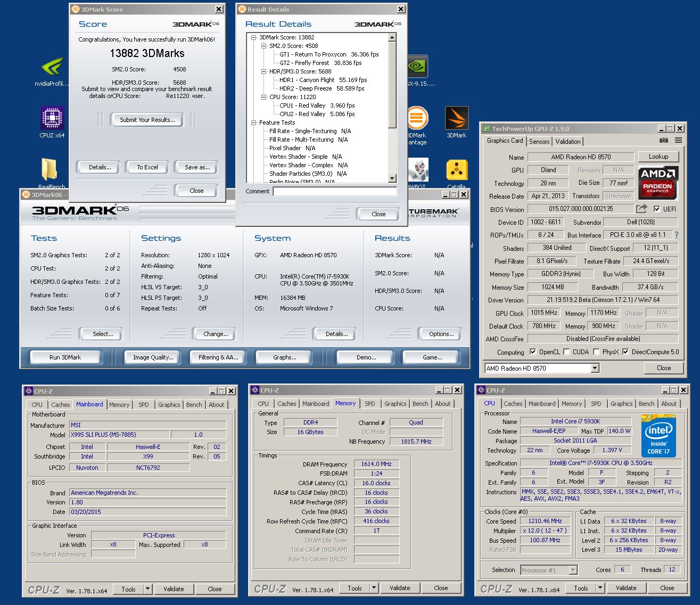Open SPD tab in CPU-Z Mainboard window

[x=144, y=405]
